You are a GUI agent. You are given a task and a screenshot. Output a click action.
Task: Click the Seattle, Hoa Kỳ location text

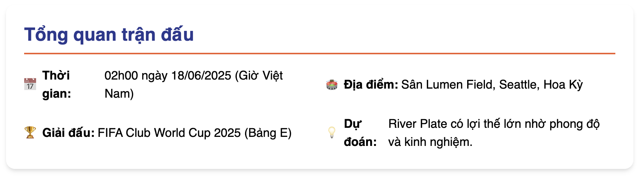pos(541,84)
